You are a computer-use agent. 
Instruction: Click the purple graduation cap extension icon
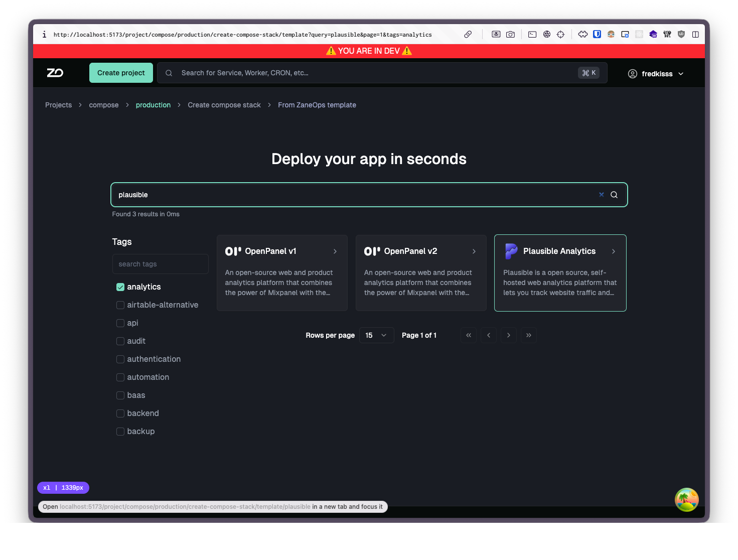click(653, 35)
